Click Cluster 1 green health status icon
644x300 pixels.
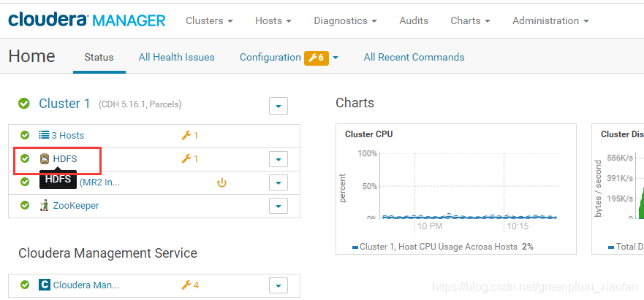(x=24, y=104)
